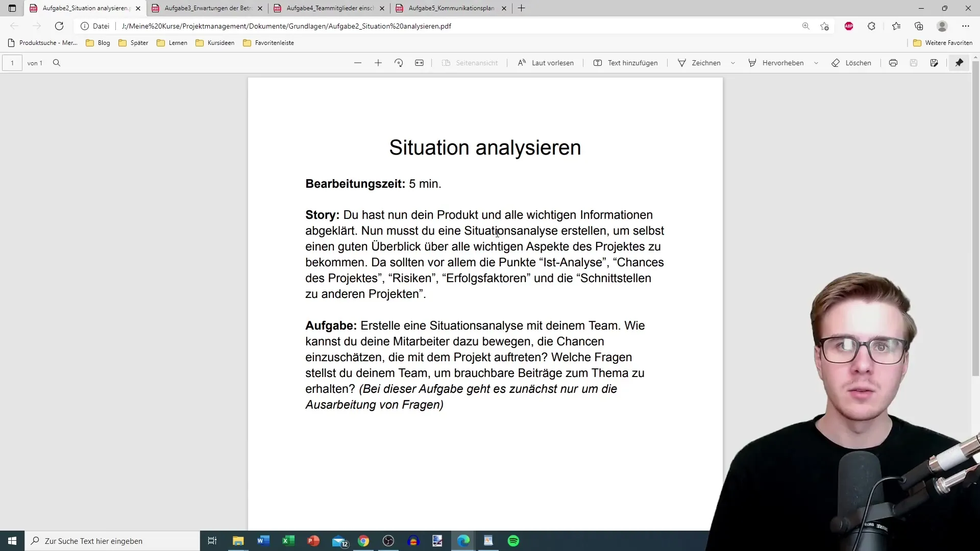Toggle the pin toolbar button
980x551 pixels.
pyautogui.click(x=960, y=63)
